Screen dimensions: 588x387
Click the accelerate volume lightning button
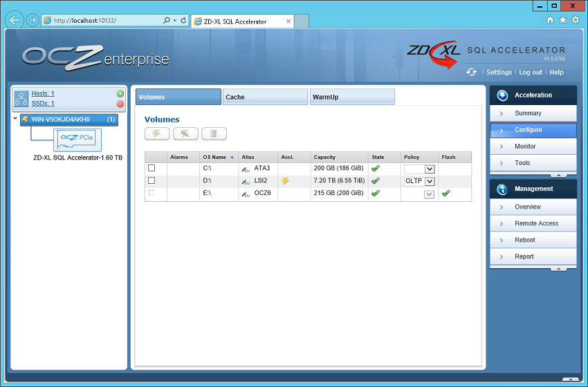coord(157,134)
